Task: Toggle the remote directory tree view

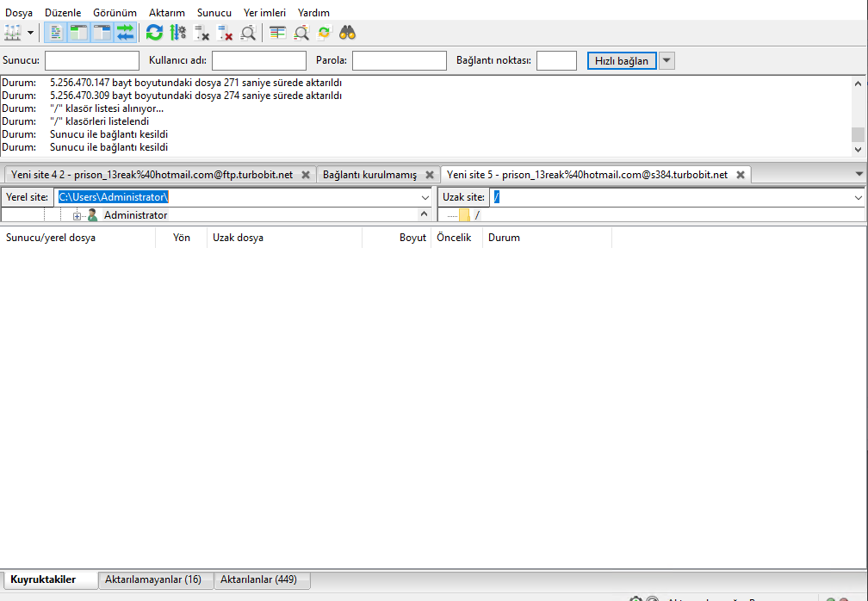Action: [102, 33]
